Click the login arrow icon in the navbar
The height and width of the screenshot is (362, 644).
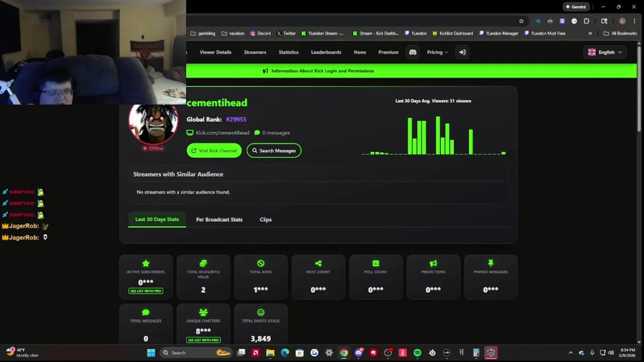(x=462, y=52)
